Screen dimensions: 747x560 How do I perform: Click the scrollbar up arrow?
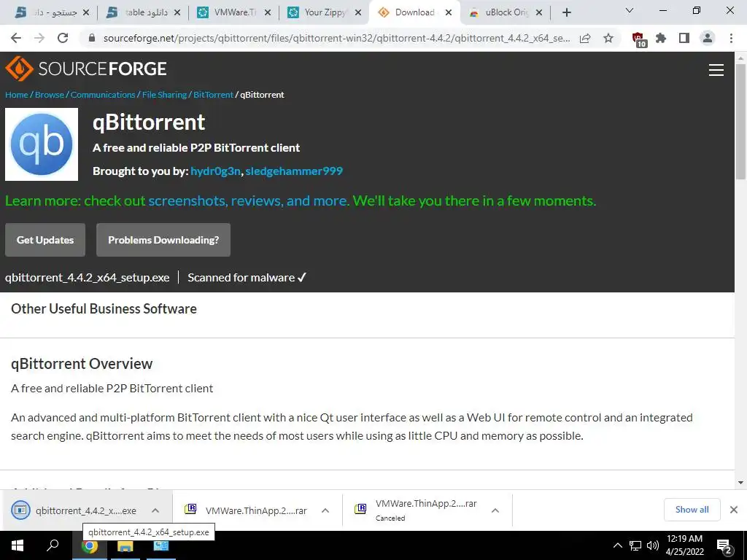[x=740, y=58]
